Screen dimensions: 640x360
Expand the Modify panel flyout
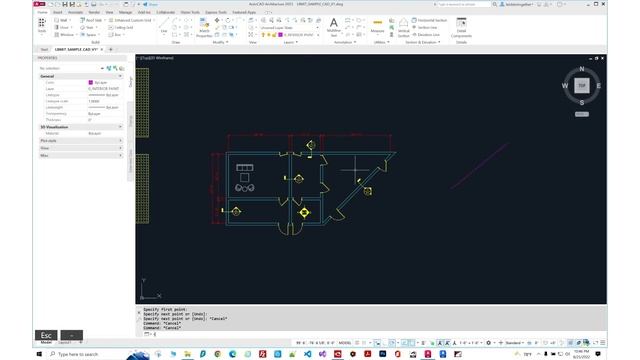tap(220, 42)
